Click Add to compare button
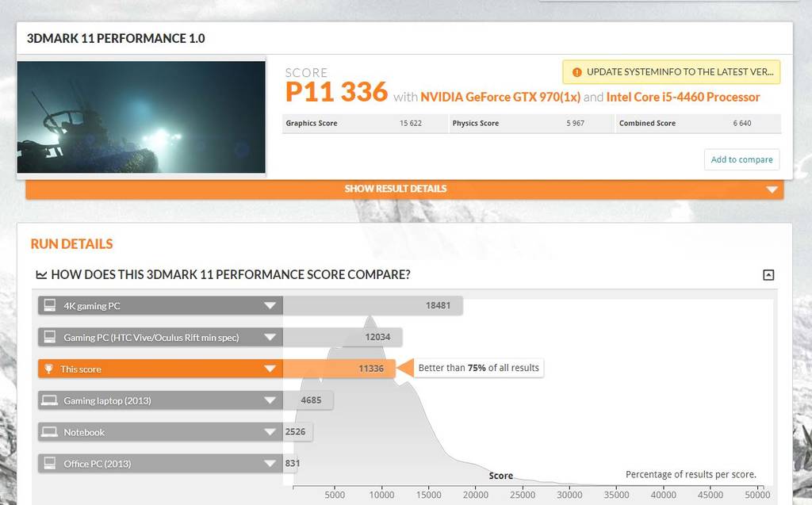This screenshot has width=812, height=505. click(741, 159)
